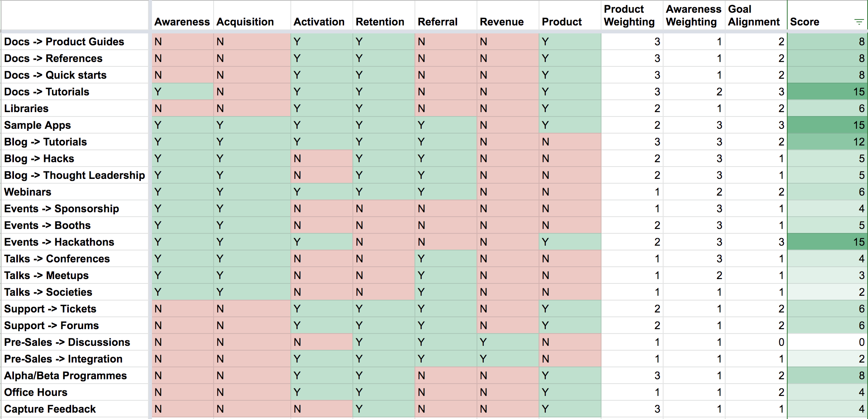Click Score cell for Blog -> Tutorials

click(x=827, y=142)
